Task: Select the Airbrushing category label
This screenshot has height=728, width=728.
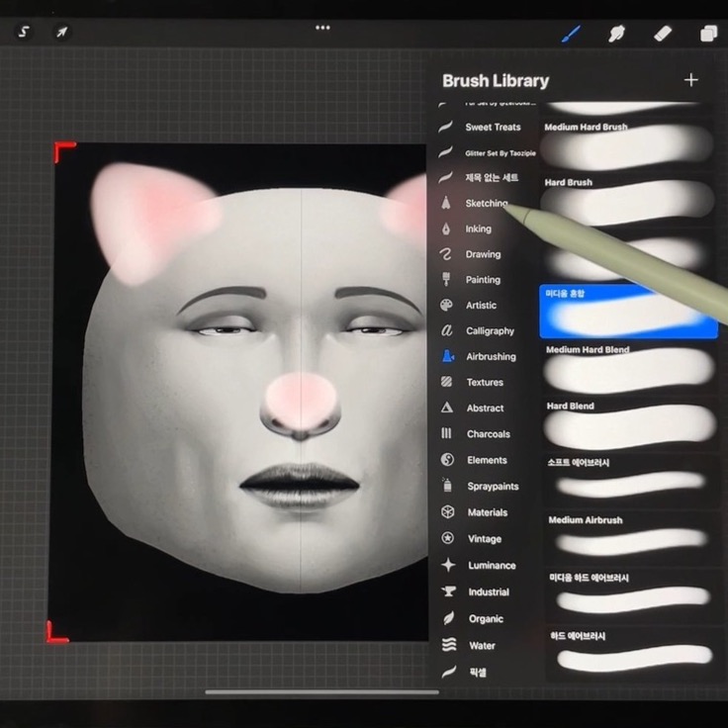Action: click(492, 356)
